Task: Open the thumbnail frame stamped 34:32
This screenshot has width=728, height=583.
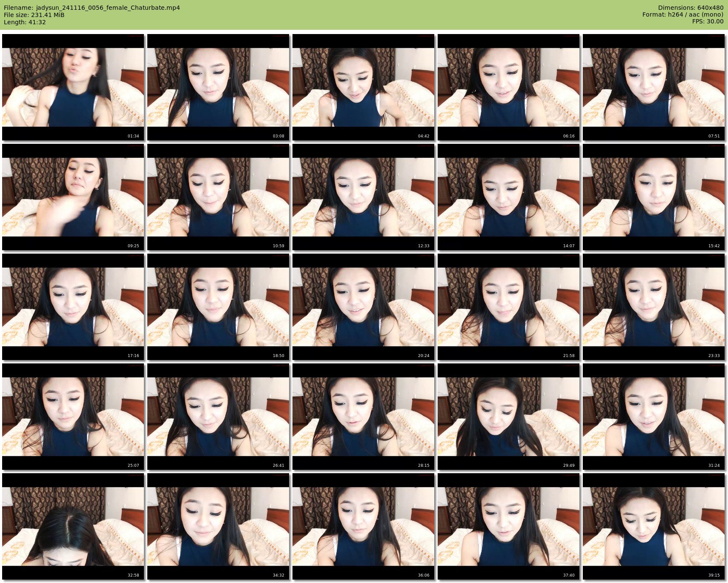Action: pos(218,526)
